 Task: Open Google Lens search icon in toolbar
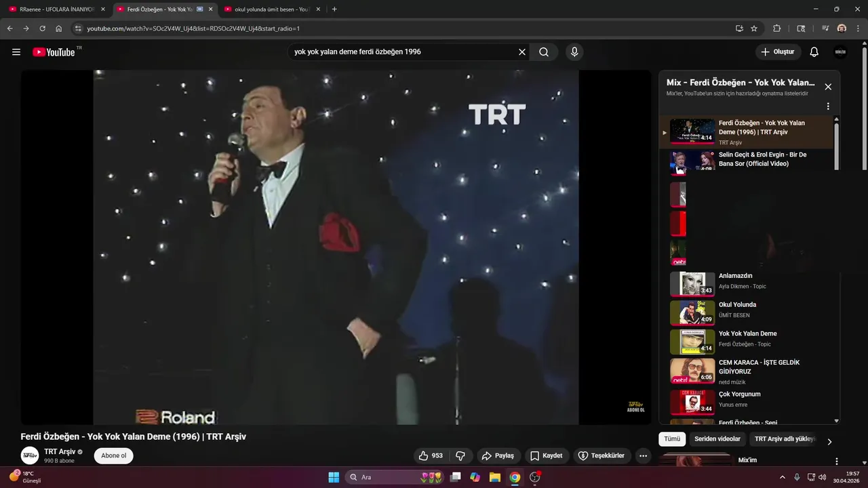(x=801, y=28)
